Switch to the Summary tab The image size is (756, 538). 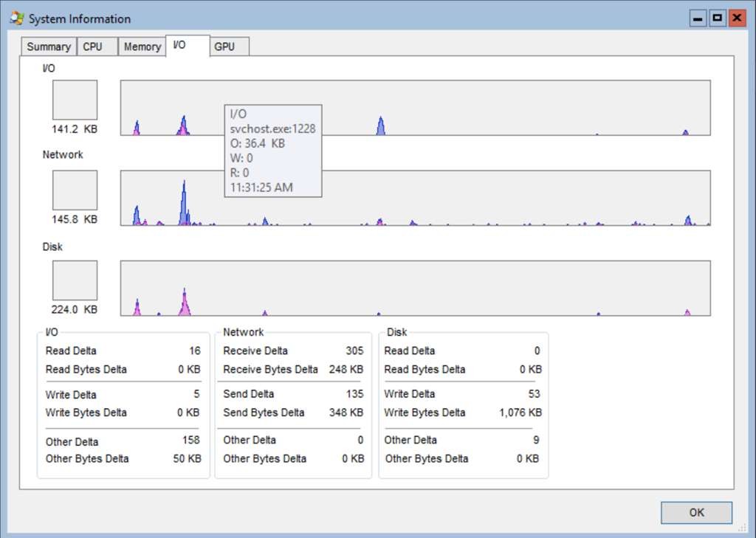pos(49,46)
